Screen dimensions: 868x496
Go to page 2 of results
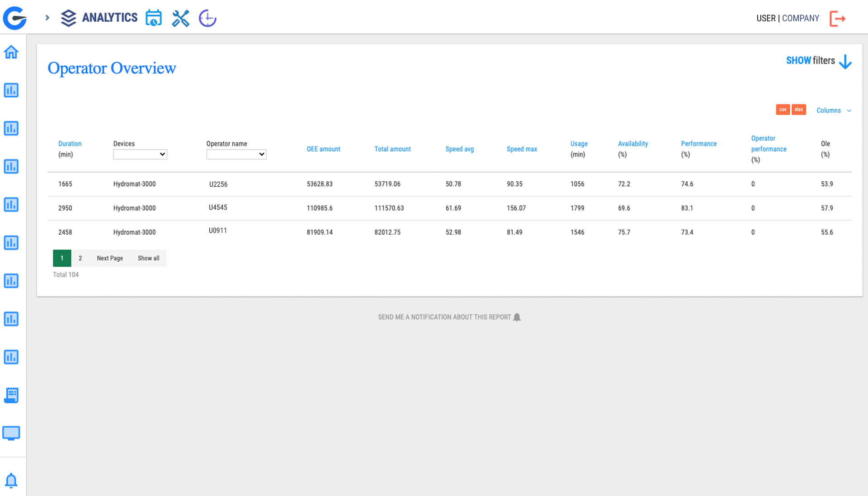pyautogui.click(x=80, y=258)
